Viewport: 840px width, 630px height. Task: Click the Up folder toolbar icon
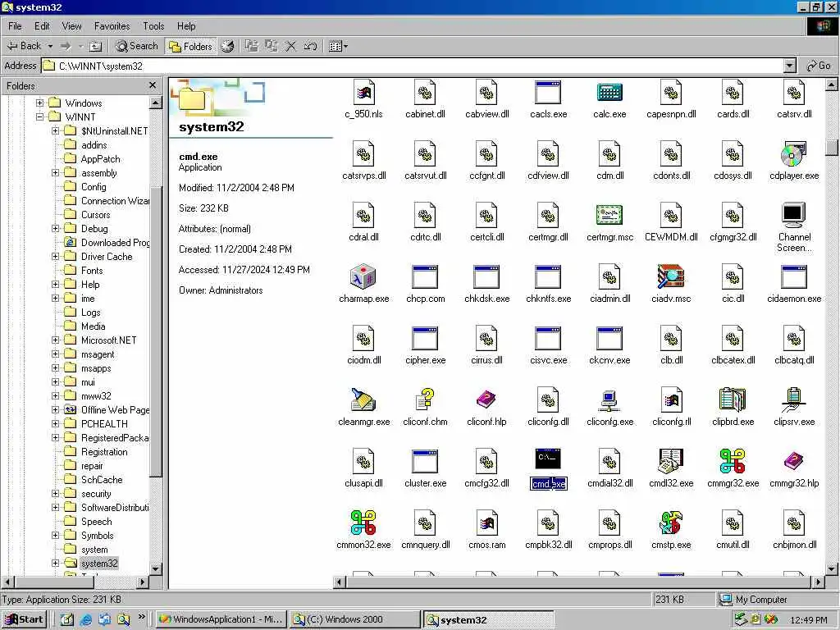click(x=95, y=47)
